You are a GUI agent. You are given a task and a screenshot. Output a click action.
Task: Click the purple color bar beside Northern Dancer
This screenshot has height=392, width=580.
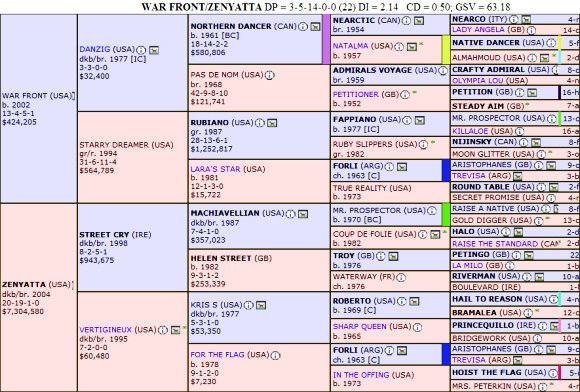pyautogui.click(x=326, y=39)
